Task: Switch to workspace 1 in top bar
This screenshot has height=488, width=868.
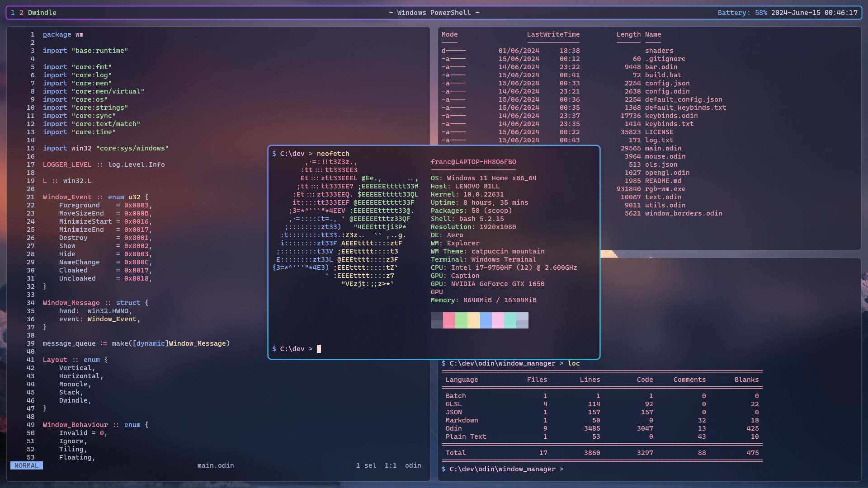Action: [13, 13]
